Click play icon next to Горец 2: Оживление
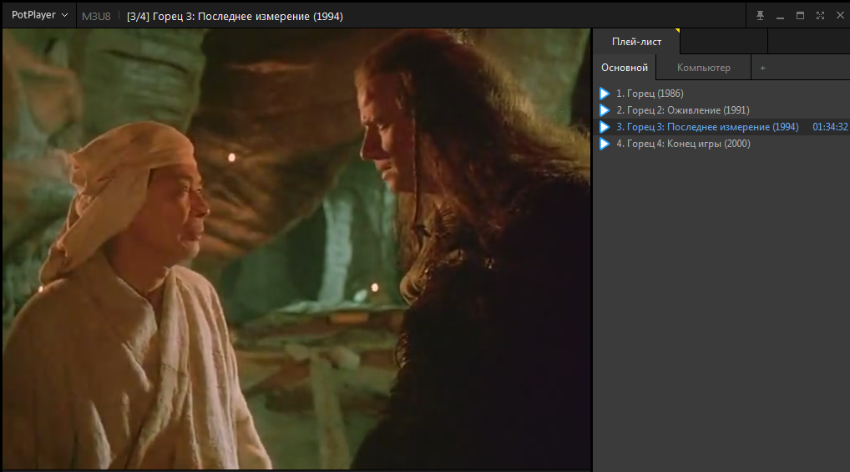Image resolution: width=850 pixels, height=472 pixels. 604,111
